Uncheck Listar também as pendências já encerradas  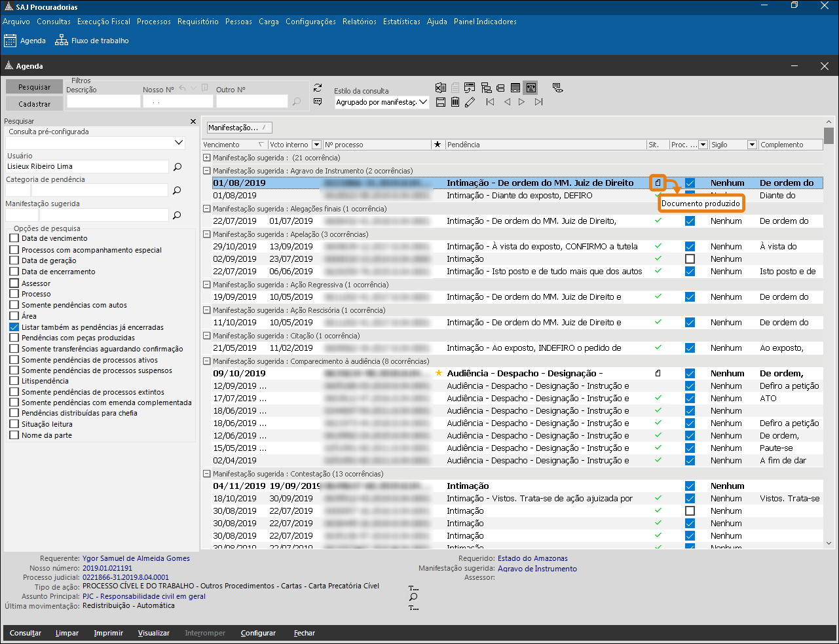click(14, 327)
